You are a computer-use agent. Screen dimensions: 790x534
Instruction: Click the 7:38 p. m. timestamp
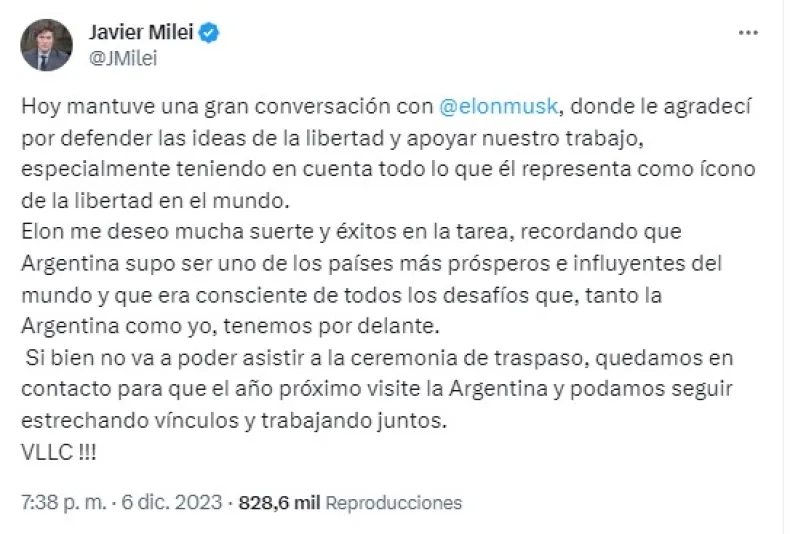[61, 502]
